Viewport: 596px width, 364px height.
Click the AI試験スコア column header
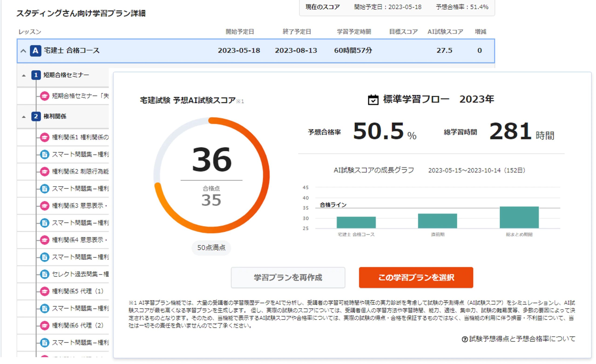pos(445,32)
